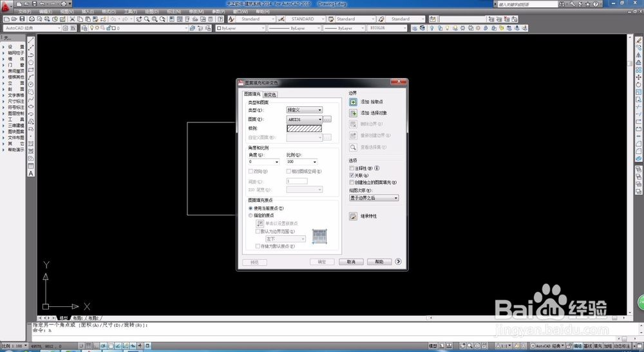Switch to the Hatch (图案填充) tab
Screen dimensions: 644x352
click(252, 94)
